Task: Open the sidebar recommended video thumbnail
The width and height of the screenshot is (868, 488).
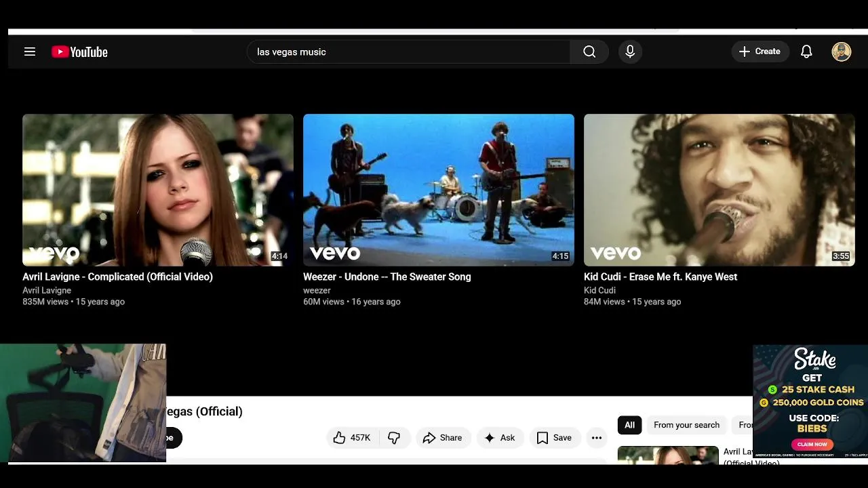Action: (668, 455)
